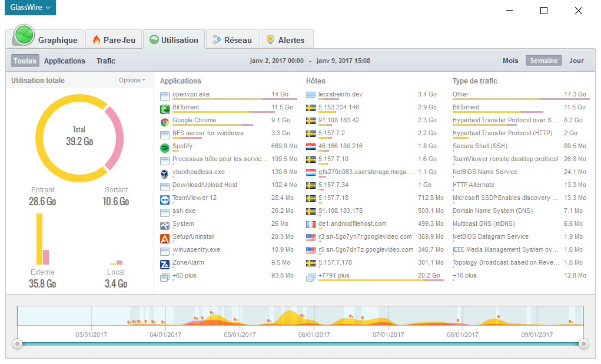
Task: Click the Download/Upload Host icon
Action: coord(165,187)
